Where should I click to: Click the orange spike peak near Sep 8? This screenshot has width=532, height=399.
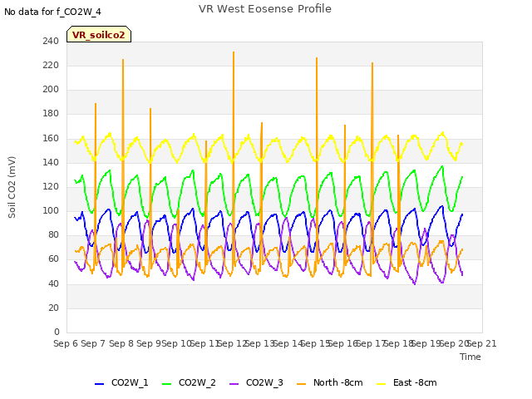(123, 61)
